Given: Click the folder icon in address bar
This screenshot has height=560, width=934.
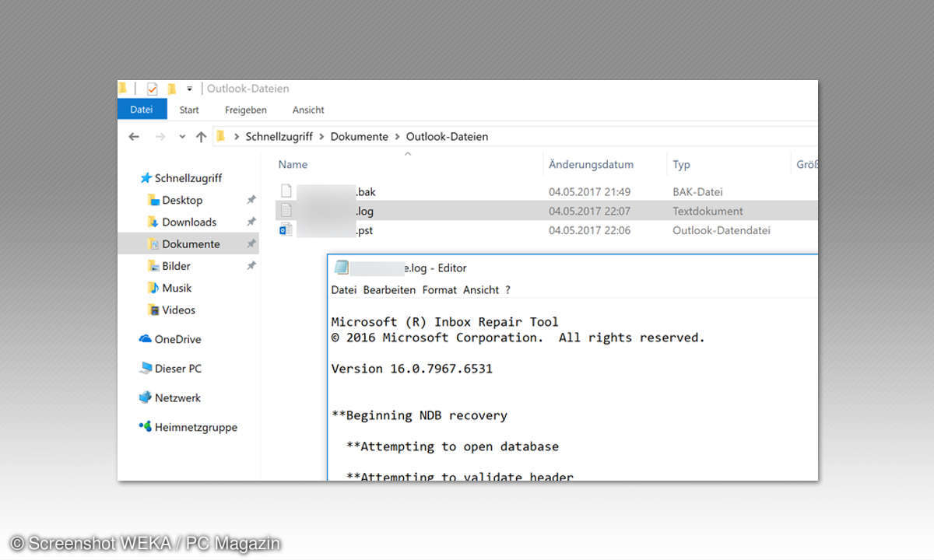Looking at the screenshot, I should coord(220,136).
